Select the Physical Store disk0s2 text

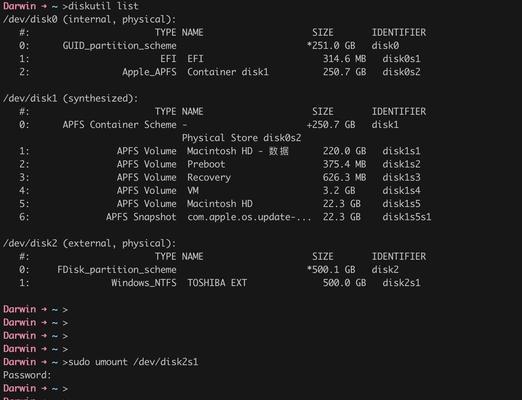241,138
